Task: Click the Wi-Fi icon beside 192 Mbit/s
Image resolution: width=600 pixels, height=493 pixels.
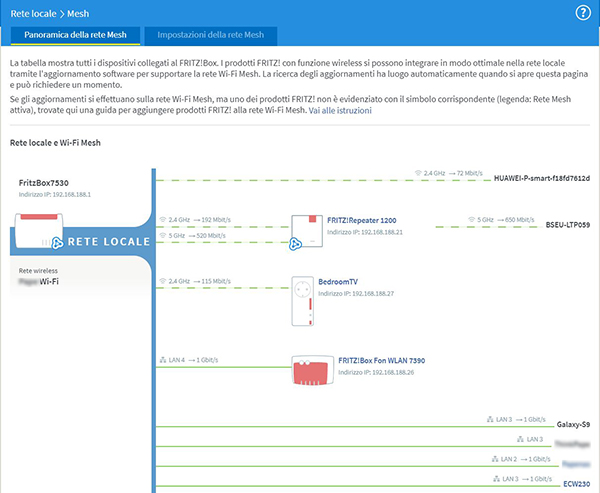Action: coord(163,220)
